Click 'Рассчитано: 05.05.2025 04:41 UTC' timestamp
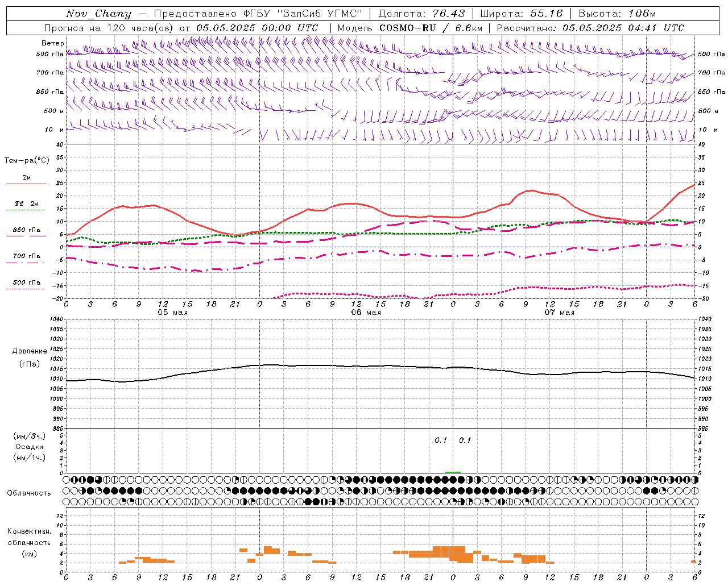This screenshot has width=728, height=582. click(590, 28)
